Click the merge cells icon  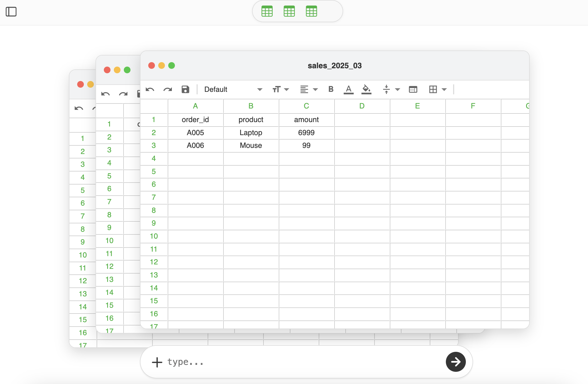[413, 89]
